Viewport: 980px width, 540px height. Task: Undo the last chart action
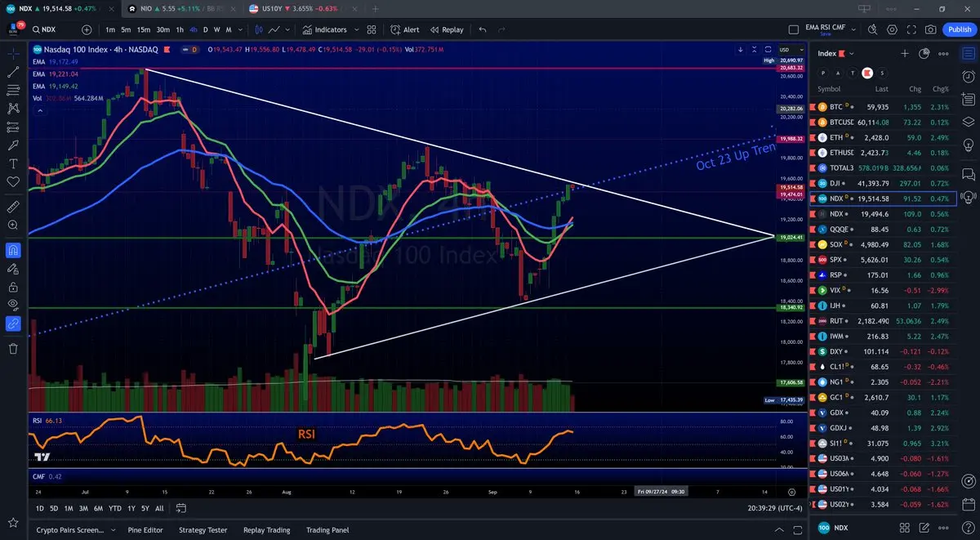(x=483, y=29)
